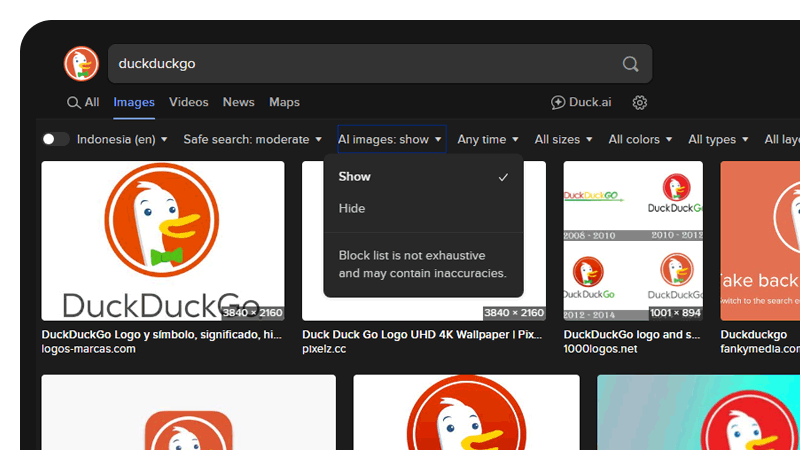The width and height of the screenshot is (800, 450).
Task: Switch to the Images tab
Action: pyautogui.click(x=134, y=103)
